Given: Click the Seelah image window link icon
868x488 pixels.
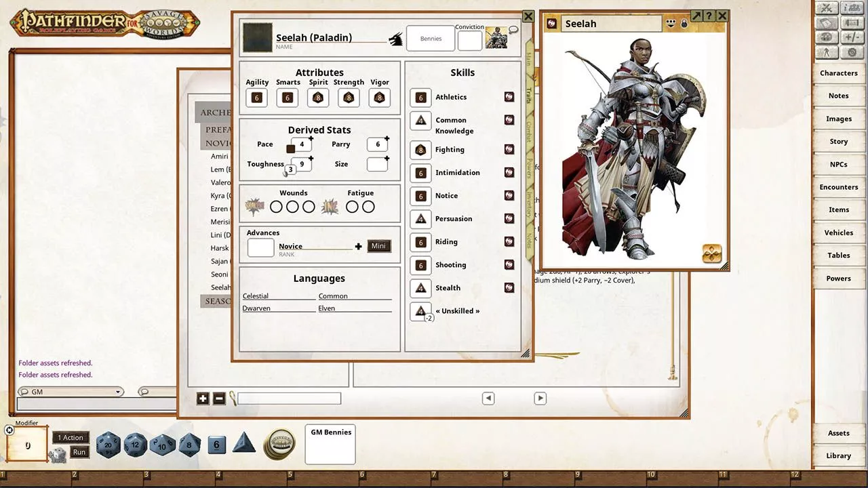Looking at the screenshot, I should 552,24.
